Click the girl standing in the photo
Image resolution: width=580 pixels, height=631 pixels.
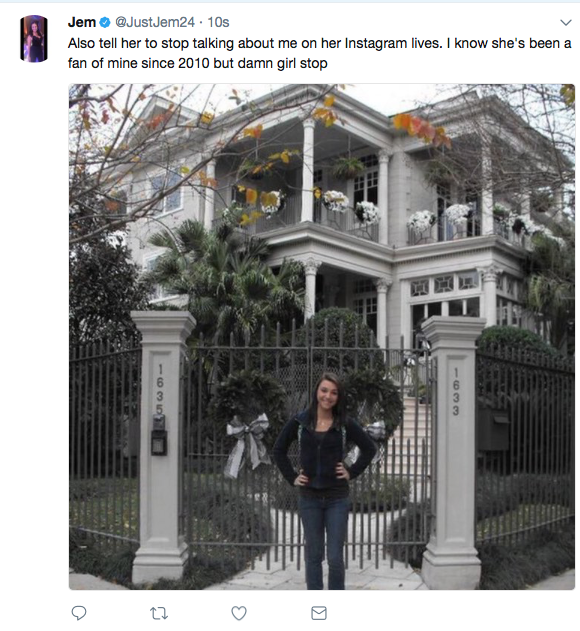[x=324, y=481]
